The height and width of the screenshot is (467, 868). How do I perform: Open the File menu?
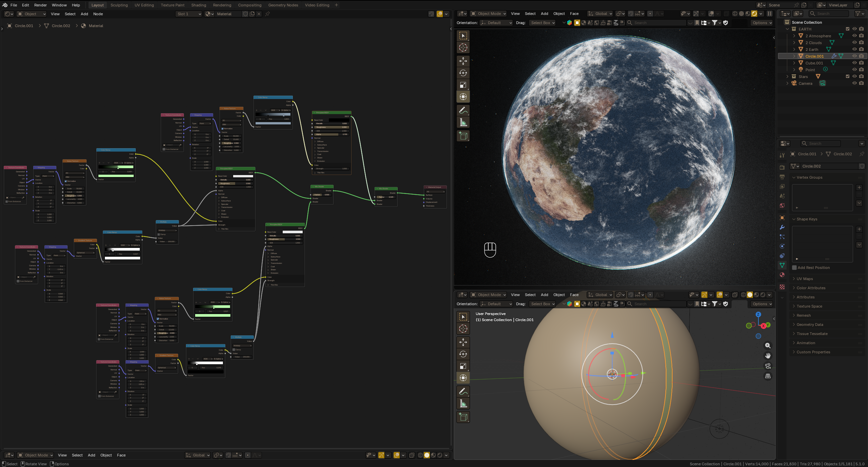coord(14,5)
